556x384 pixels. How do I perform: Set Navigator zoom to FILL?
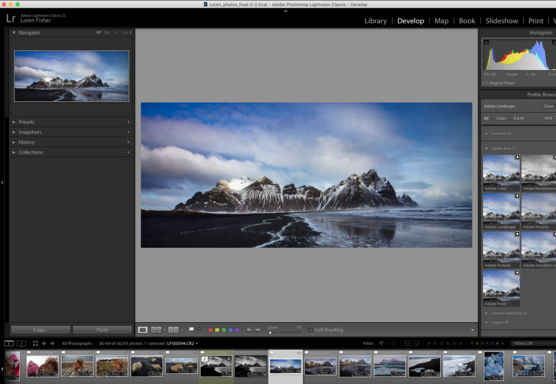[107, 33]
